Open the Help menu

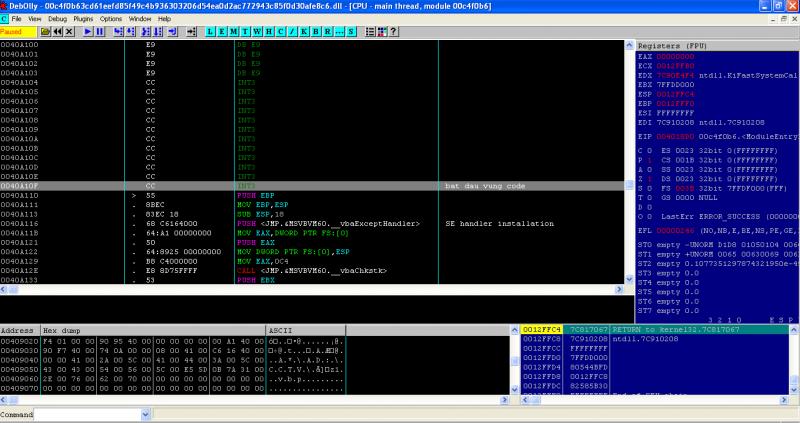164,19
